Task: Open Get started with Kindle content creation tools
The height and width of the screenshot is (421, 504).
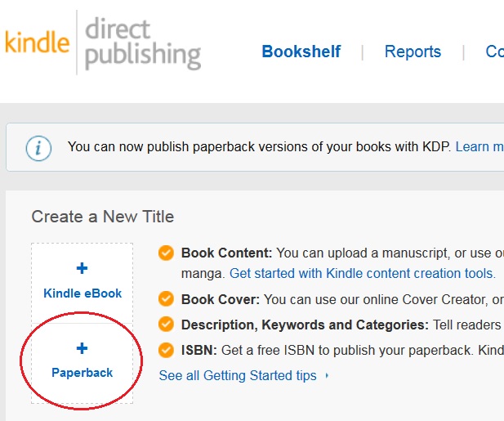Action: (x=362, y=274)
